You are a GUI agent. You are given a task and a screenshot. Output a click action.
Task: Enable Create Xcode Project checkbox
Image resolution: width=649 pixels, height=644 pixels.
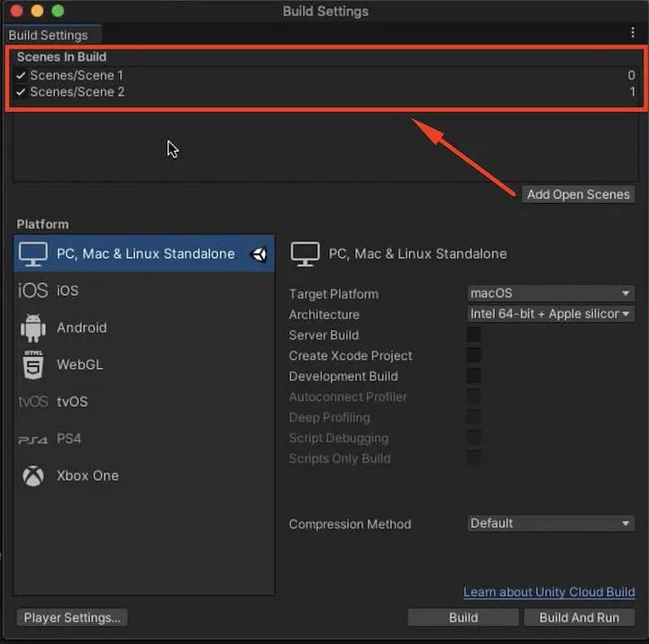[474, 355]
